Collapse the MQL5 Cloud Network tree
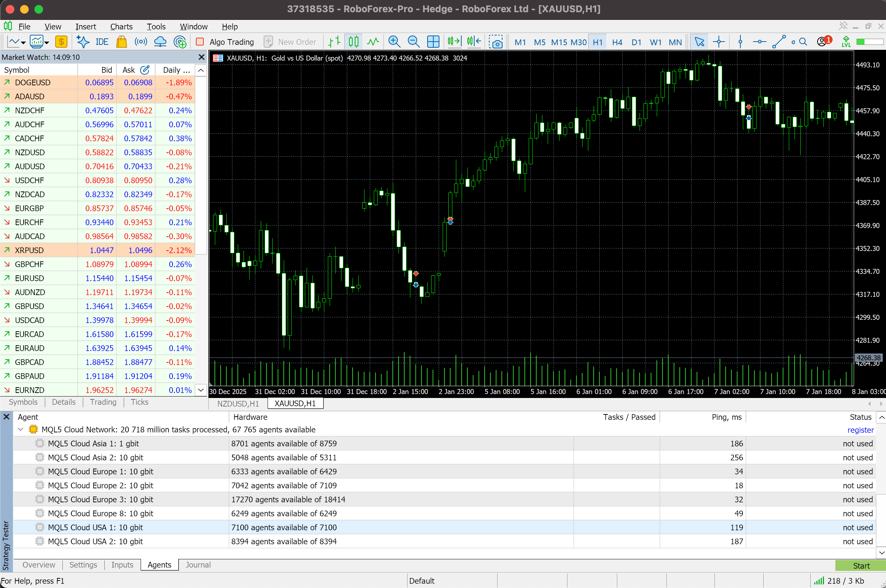The width and height of the screenshot is (886, 588). 21,429
